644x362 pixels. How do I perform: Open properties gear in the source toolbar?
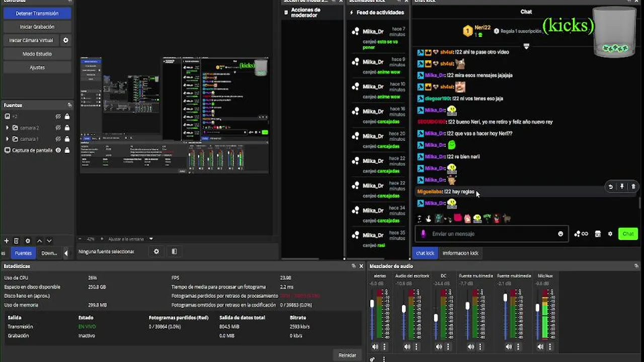(x=156, y=251)
